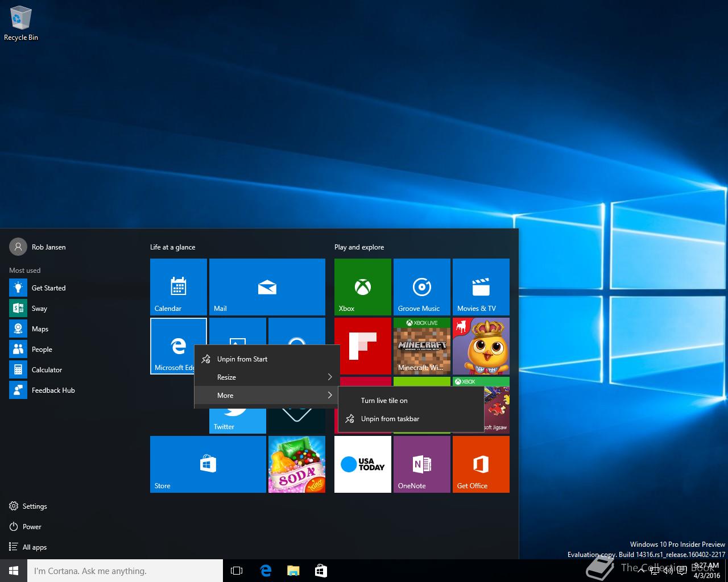Launch the Xbox tile
Image resolution: width=728 pixels, height=582 pixels.
[363, 287]
